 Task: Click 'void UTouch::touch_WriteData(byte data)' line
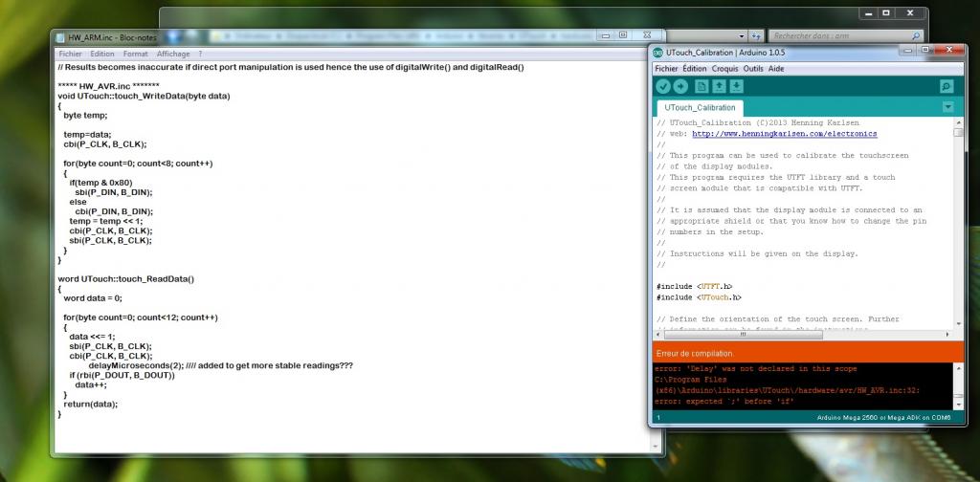point(144,97)
